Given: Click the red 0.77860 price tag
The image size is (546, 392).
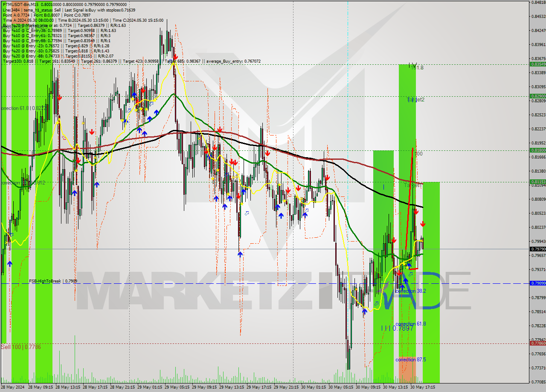Looking at the screenshot, I should (x=537, y=343).
